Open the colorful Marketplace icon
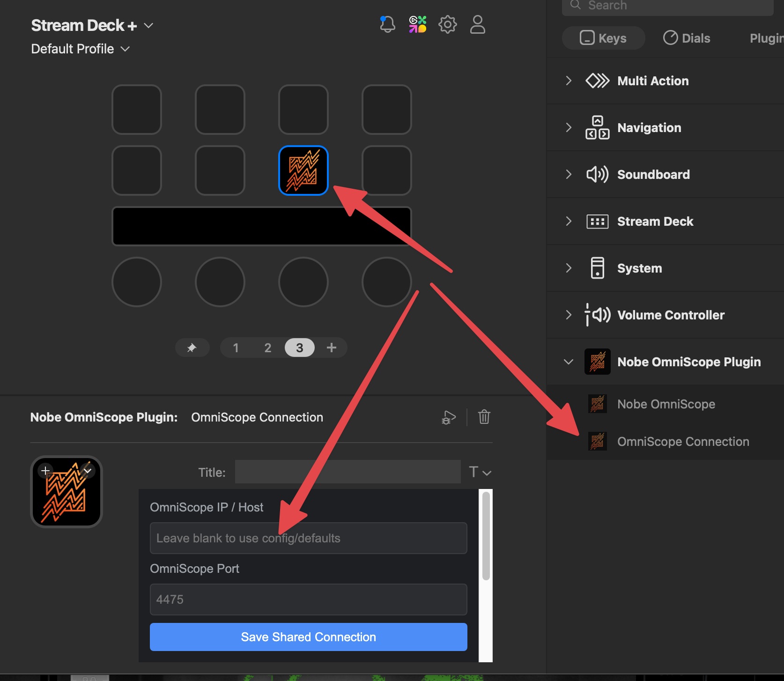Screen dimensions: 784x681 418,24
